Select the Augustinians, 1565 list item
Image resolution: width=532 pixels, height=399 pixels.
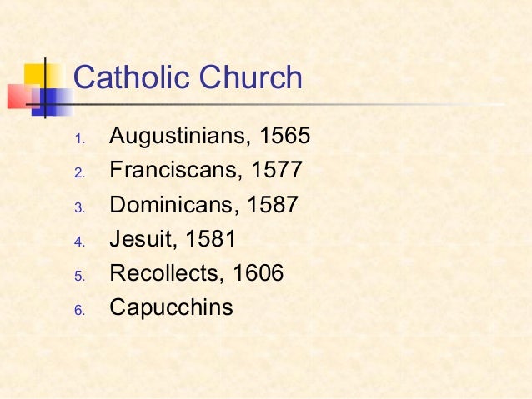(209, 136)
